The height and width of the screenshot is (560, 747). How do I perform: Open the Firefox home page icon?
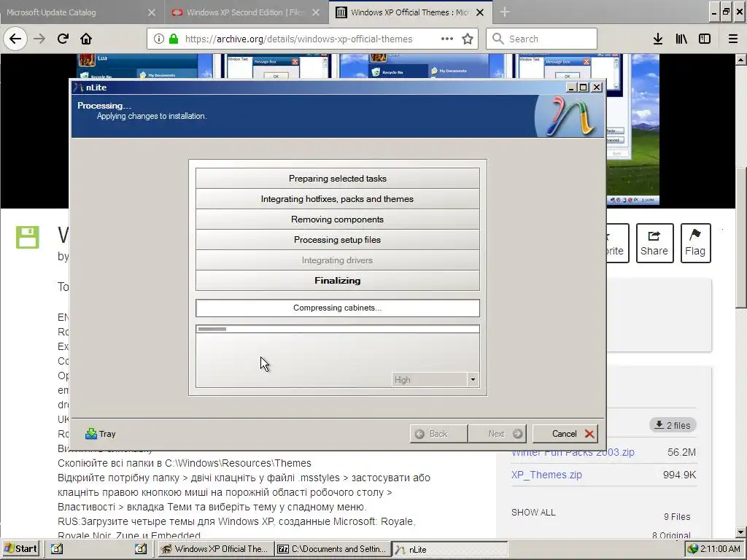tap(86, 39)
